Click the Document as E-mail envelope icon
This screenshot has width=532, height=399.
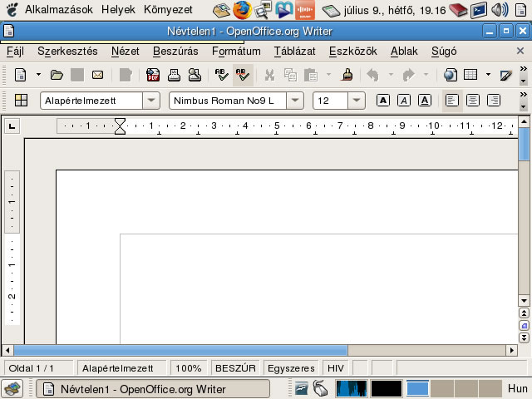point(98,75)
